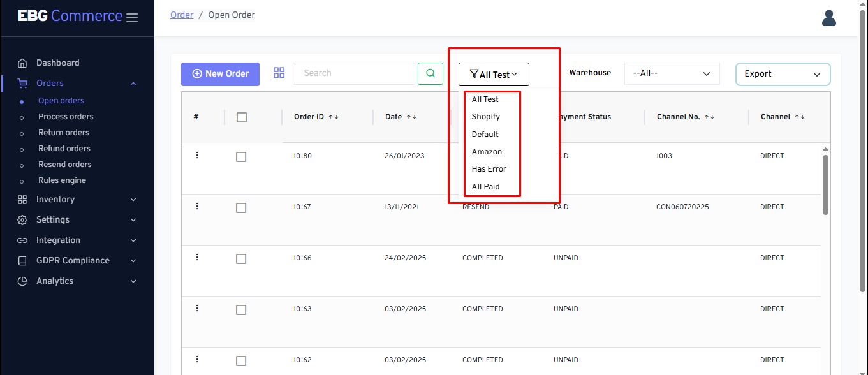Follow the Order breadcrumb link
This screenshot has width=868, height=375.
pos(182,15)
